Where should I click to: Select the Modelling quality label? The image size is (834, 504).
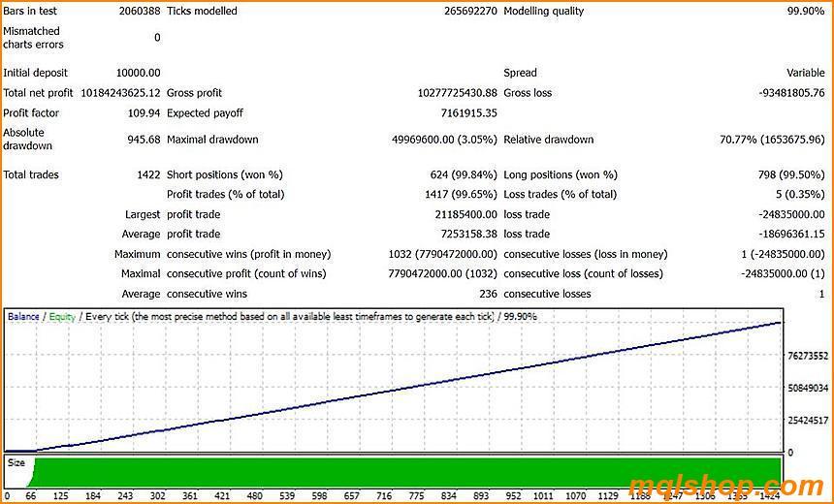pyautogui.click(x=544, y=11)
